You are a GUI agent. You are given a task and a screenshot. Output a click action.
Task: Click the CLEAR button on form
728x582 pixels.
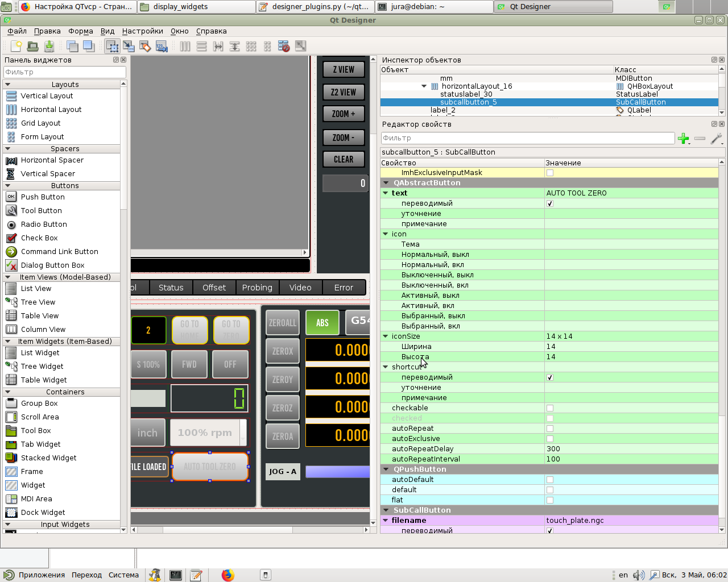click(x=344, y=160)
